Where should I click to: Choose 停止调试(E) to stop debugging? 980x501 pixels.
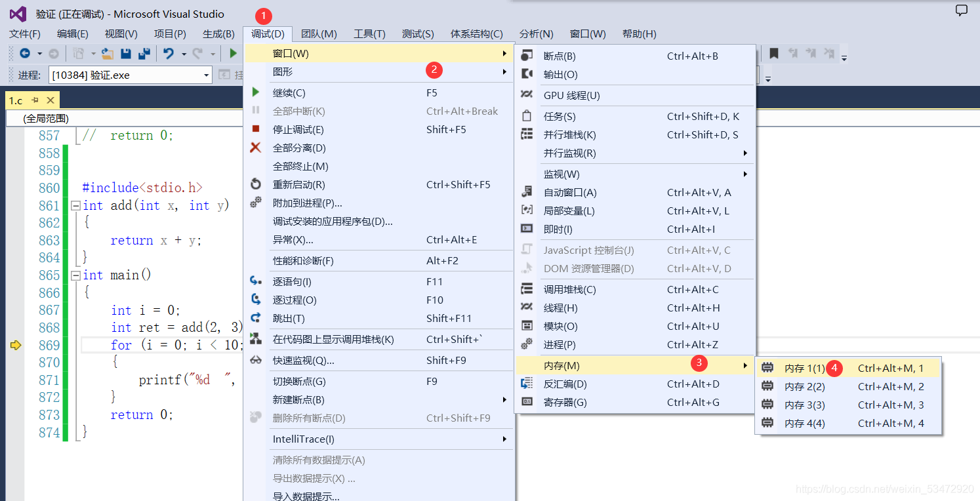[x=378, y=129]
